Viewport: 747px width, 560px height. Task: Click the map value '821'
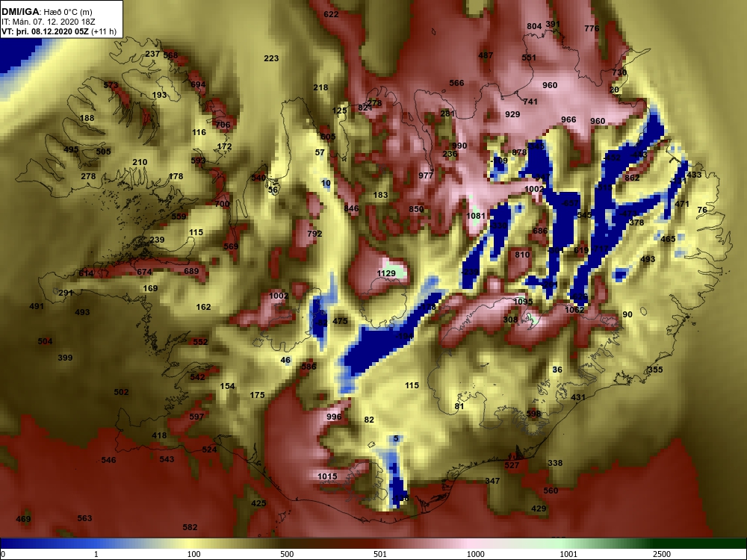365,108
